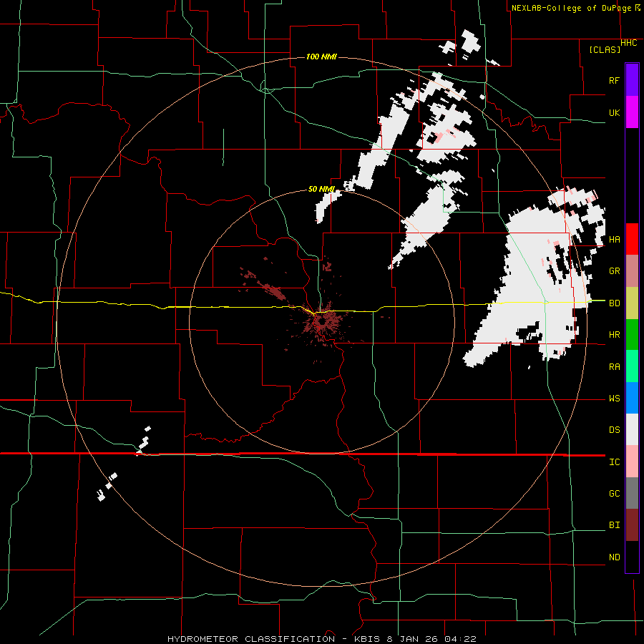The width and height of the screenshot is (644, 644).
Task: Click the BI dark red legend swatch
Action: coord(632,525)
